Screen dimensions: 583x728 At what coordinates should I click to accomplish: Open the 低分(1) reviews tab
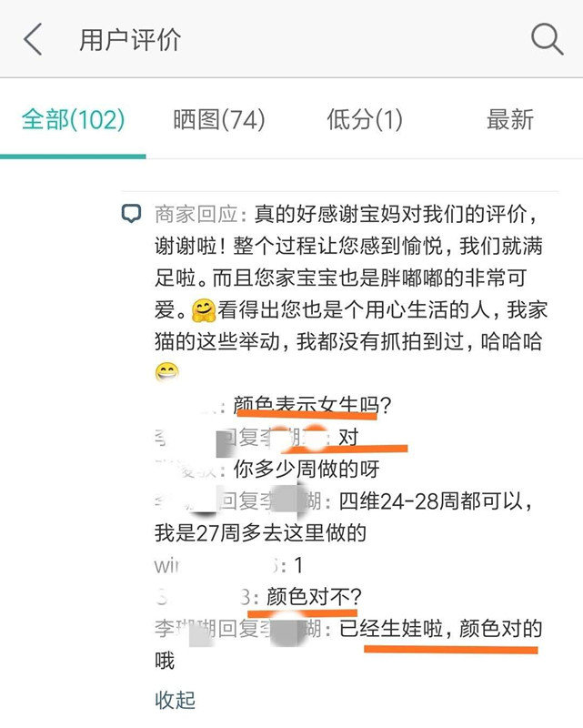coord(365,120)
